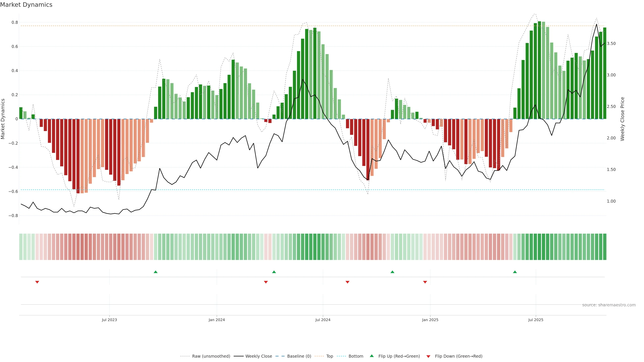The height and width of the screenshot is (362, 644).
Task: Click the Market Dynamics chart title
Action: tap(26, 5)
